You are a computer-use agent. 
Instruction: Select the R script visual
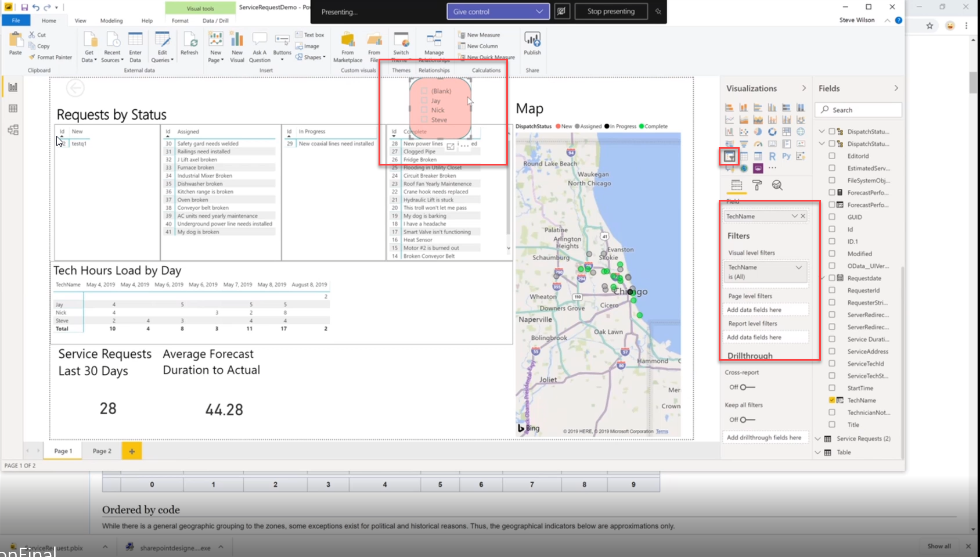coord(772,156)
